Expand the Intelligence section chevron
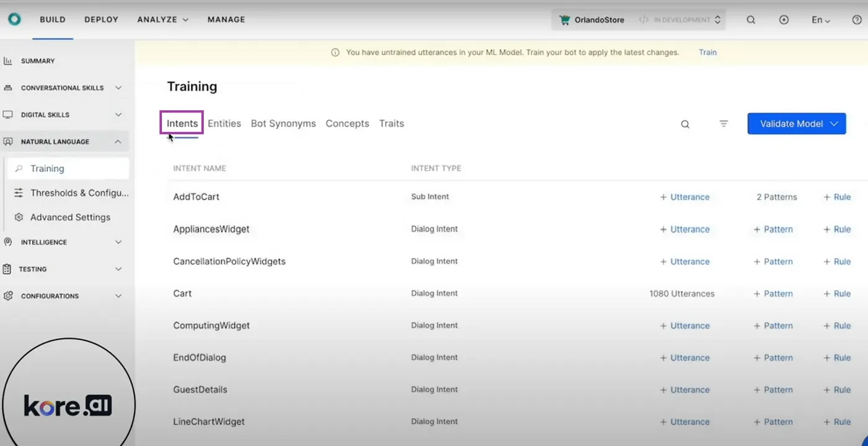This screenshot has height=446, width=868. point(118,242)
